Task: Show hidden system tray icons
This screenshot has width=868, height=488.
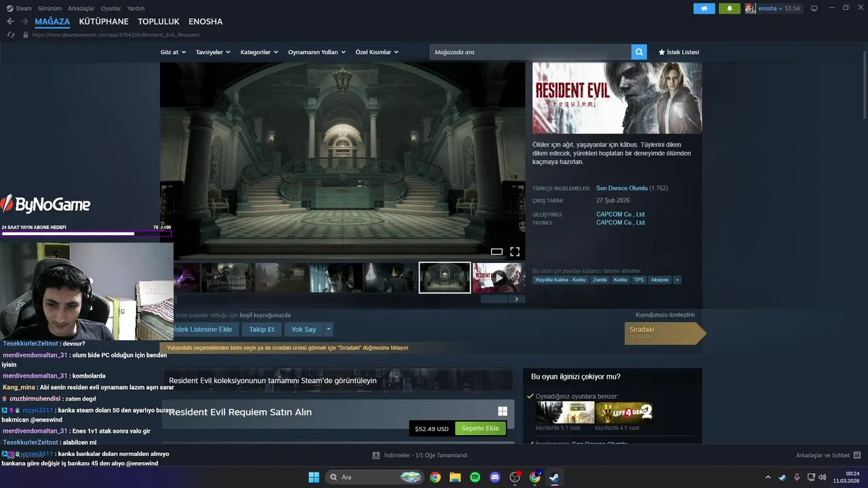Action: 768,477
